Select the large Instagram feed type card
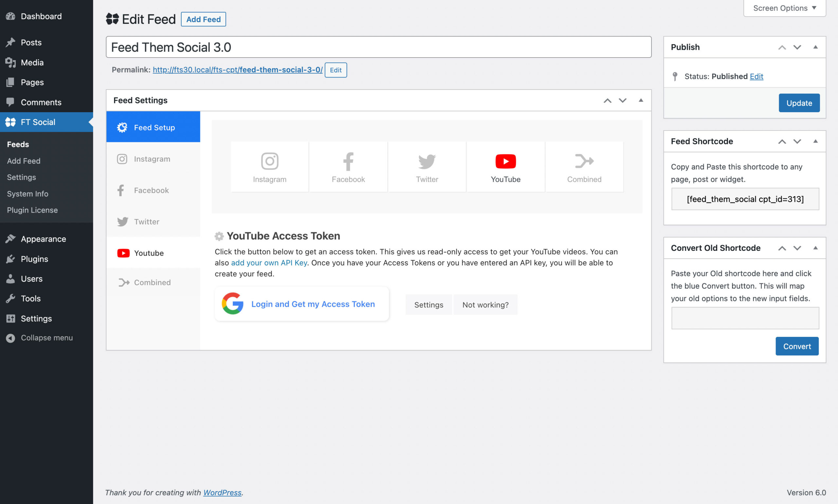Viewport: 838px width, 504px height. pos(269,167)
